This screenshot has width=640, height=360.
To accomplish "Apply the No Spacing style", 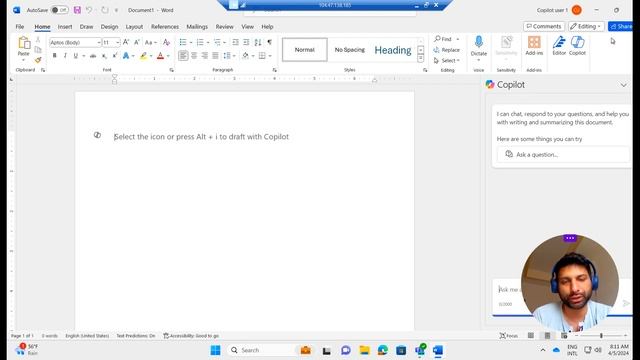I will tap(349, 49).
